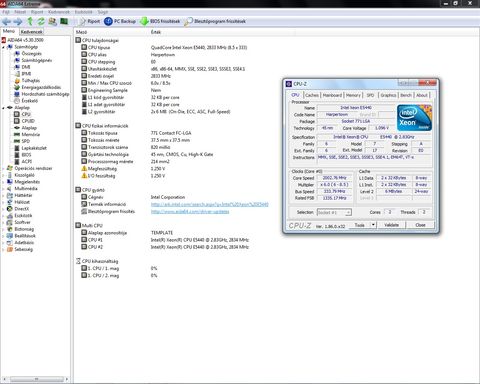Select the BIOS tree item
Image resolution: width=480 pixels, height=384 pixels.
(26, 155)
